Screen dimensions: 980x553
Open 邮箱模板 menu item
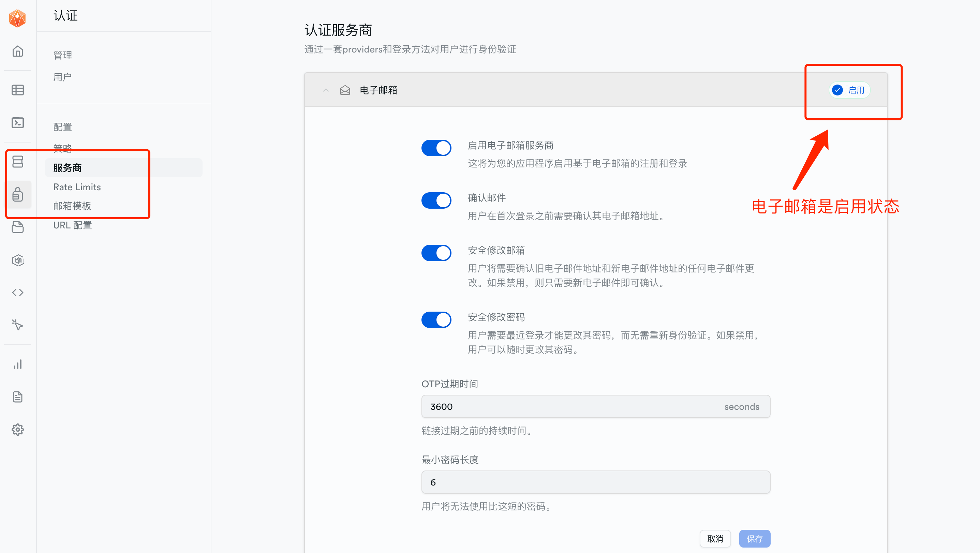pos(72,206)
